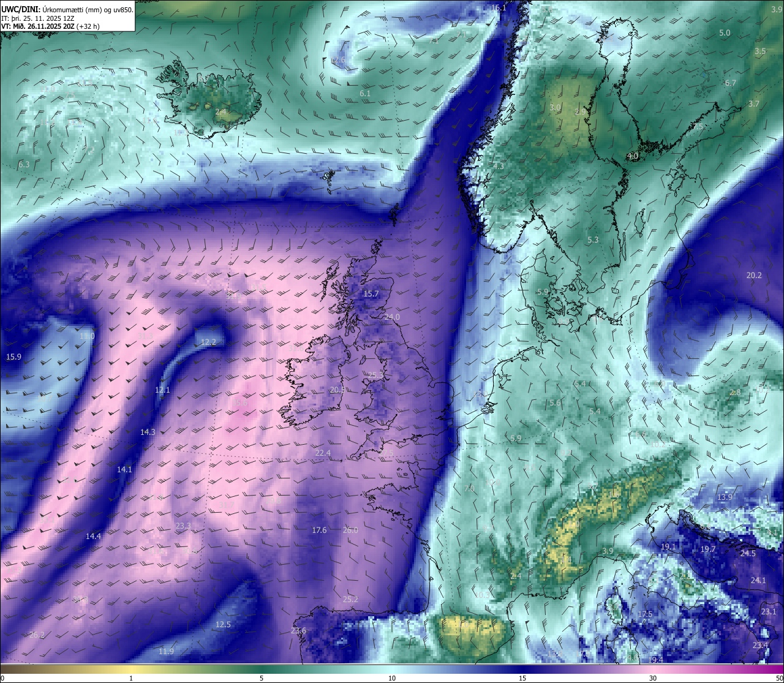Click the 5.6 value over Germany
This screenshot has height=683, width=784.
pos(556,402)
